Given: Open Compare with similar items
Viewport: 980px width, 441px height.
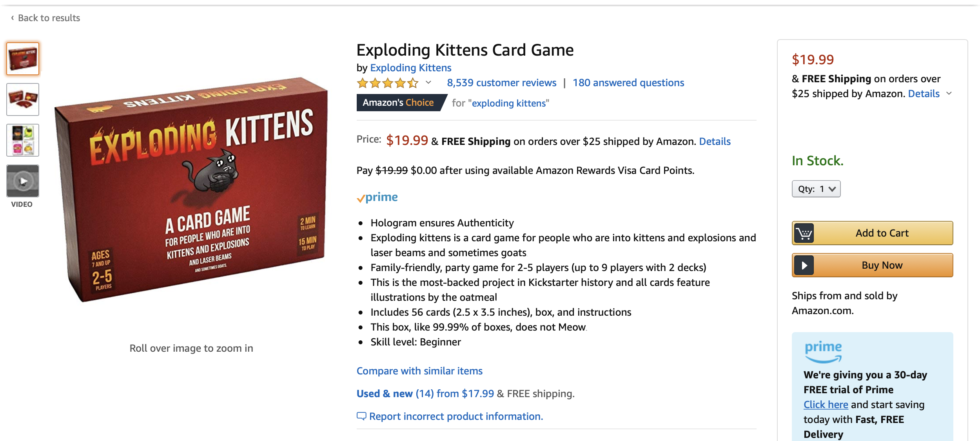Looking at the screenshot, I should pyautogui.click(x=419, y=371).
